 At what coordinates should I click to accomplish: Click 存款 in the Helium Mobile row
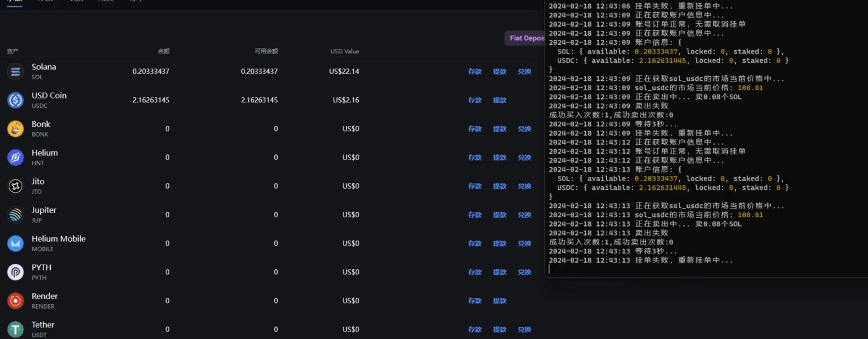coord(475,243)
